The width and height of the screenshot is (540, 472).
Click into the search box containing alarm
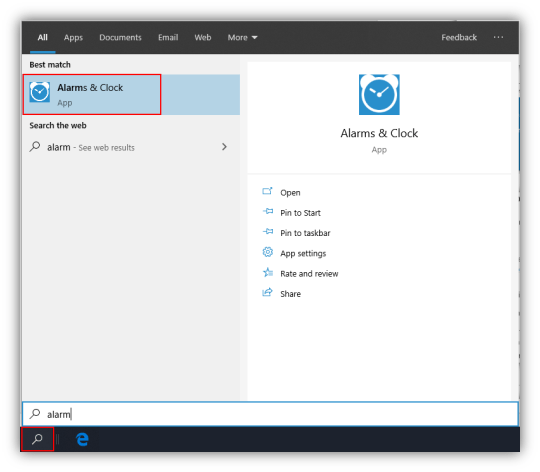pos(270,414)
